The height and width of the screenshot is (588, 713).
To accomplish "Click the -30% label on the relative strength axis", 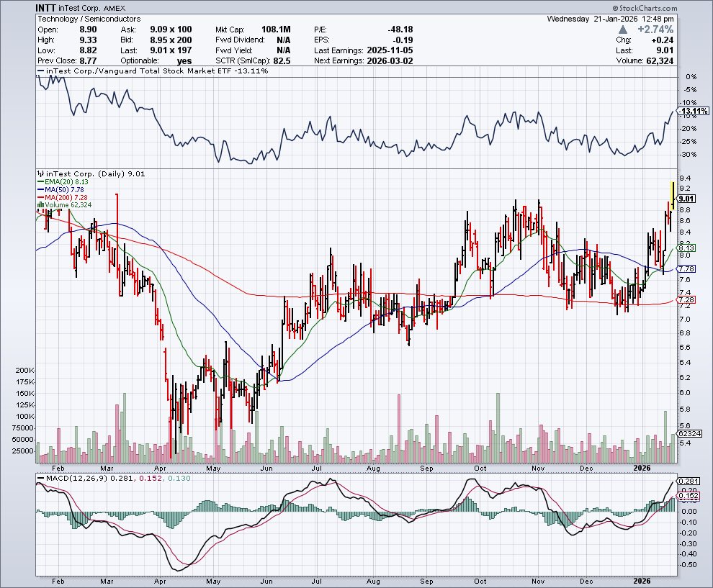I will click(689, 155).
